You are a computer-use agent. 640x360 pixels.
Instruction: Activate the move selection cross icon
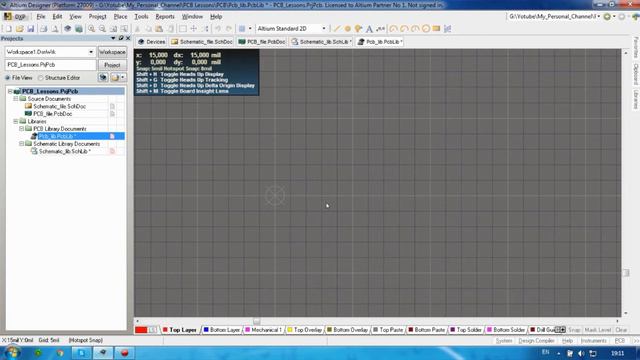tap(194, 29)
